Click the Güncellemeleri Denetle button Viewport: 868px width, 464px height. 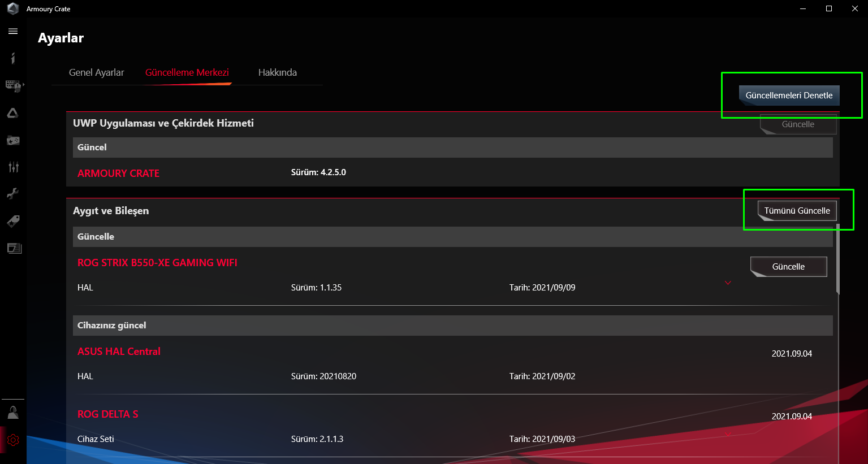pos(789,96)
